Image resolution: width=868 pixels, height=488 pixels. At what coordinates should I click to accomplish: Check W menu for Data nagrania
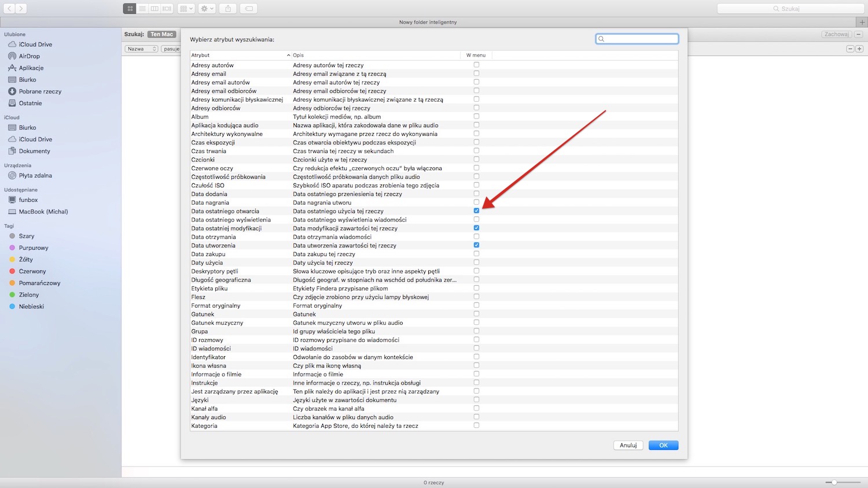476,202
